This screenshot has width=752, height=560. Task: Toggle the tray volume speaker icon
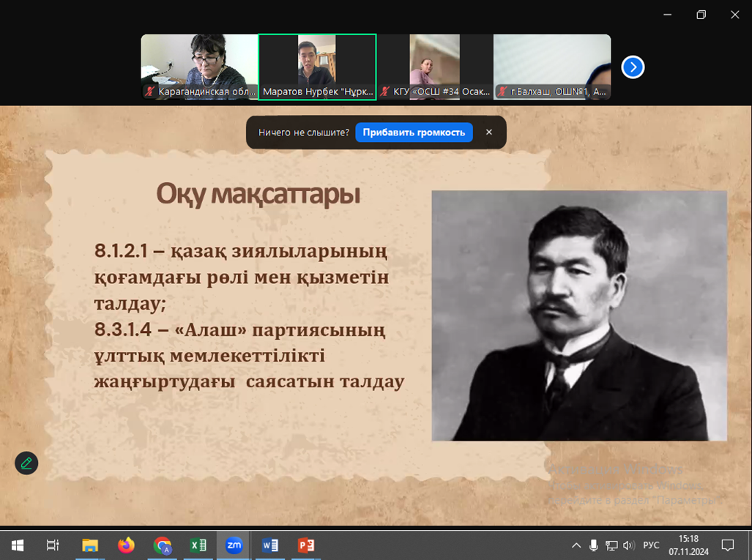(628, 545)
